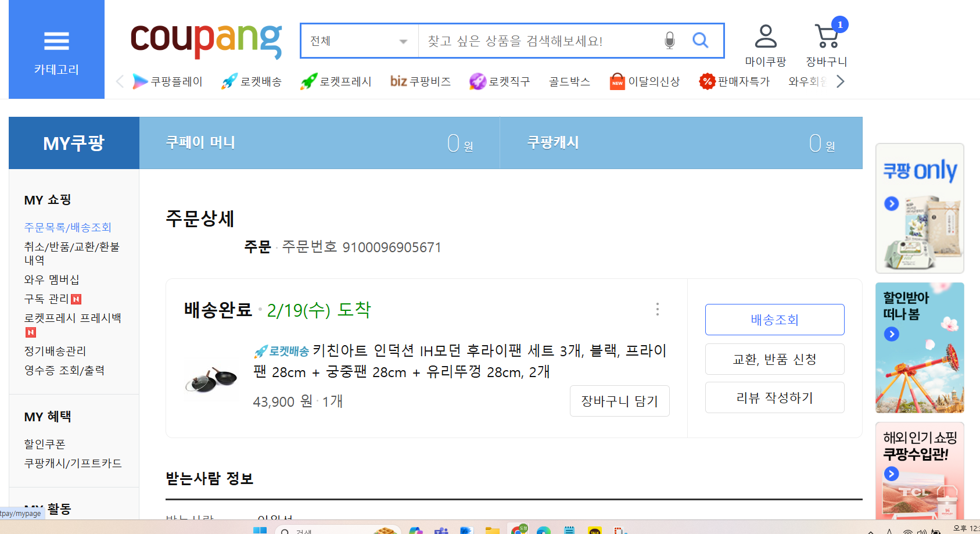This screenshot has width=980, height=534.
Task: Click the MY쿠팡 header tab
Action: pyautogui.click(x=74, y=143)
